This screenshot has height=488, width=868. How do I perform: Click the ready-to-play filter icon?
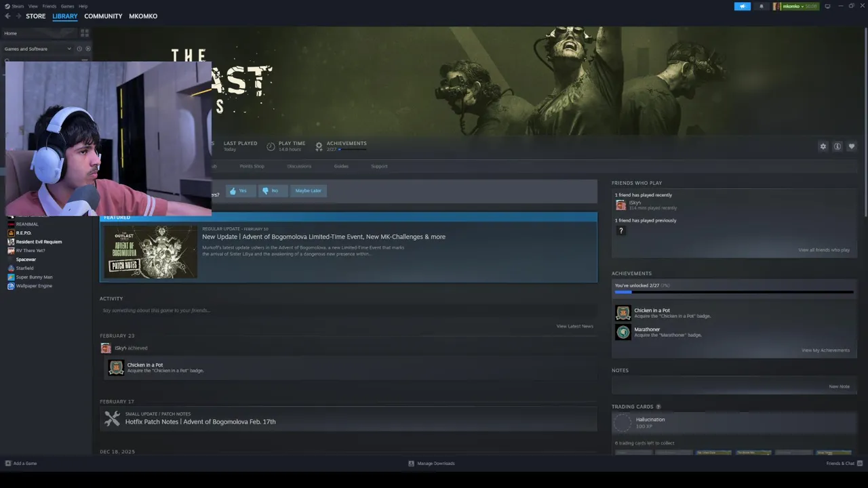coord(87,49)
